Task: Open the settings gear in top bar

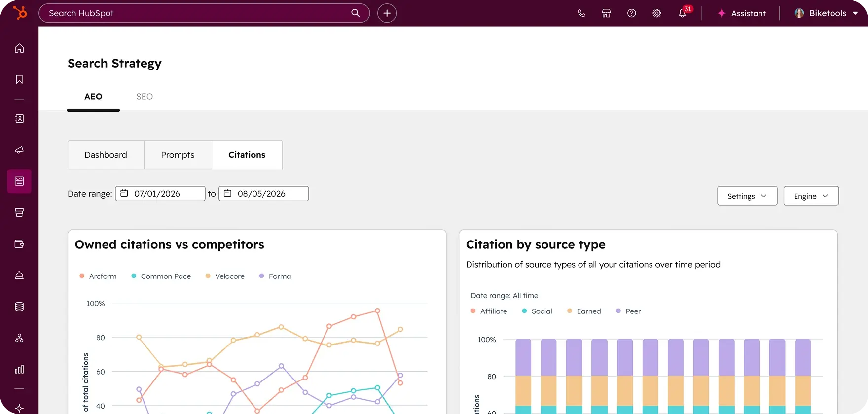Action: coord(657,13)
